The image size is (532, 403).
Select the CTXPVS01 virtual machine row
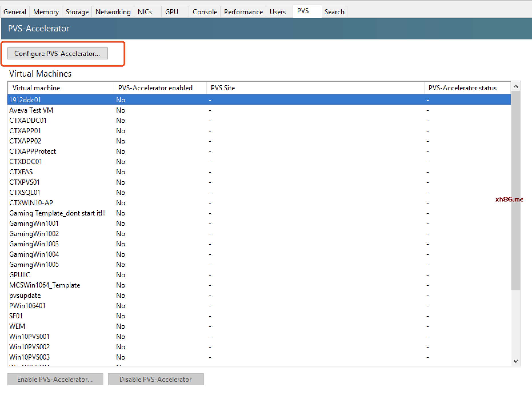pyautogui.click(x=25, y=182)
